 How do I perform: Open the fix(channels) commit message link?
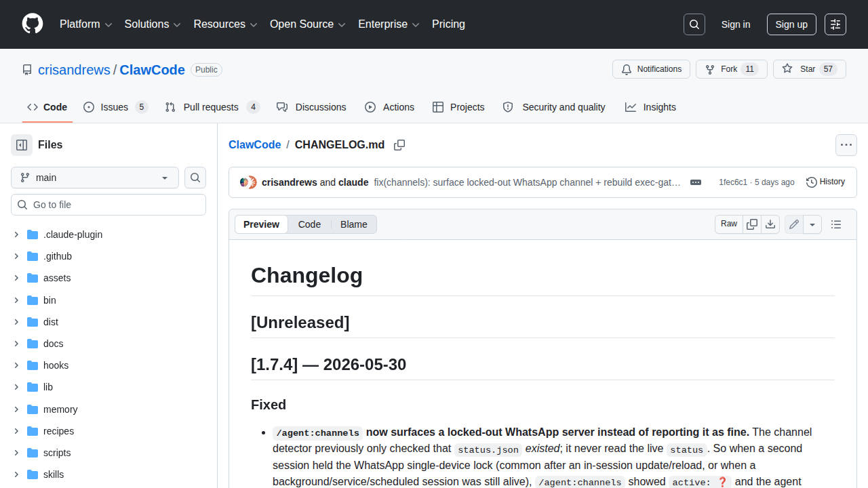click(x=527, y=182)
